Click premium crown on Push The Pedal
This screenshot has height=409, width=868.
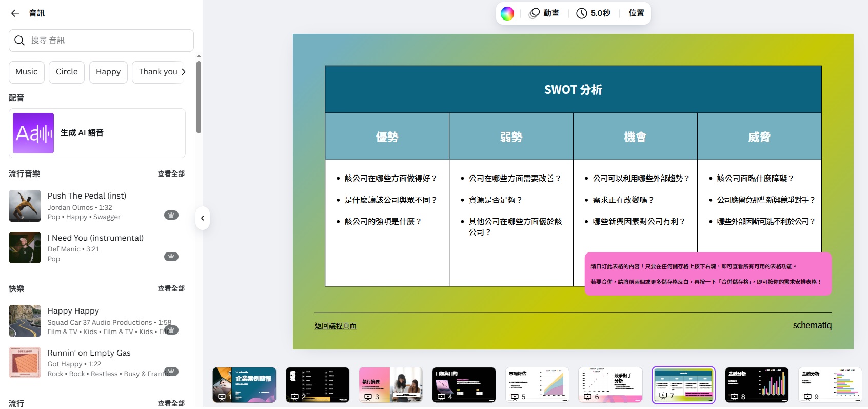(x=171, y=215)
